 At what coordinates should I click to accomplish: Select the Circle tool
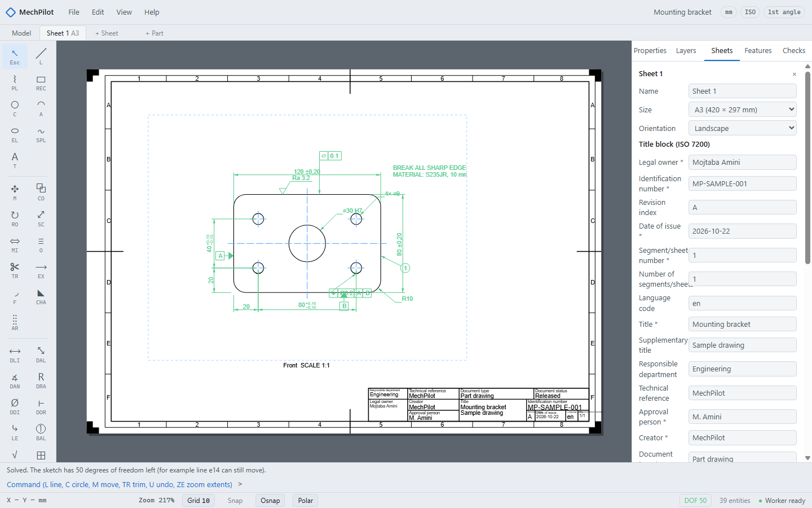[x=15, y=109]
